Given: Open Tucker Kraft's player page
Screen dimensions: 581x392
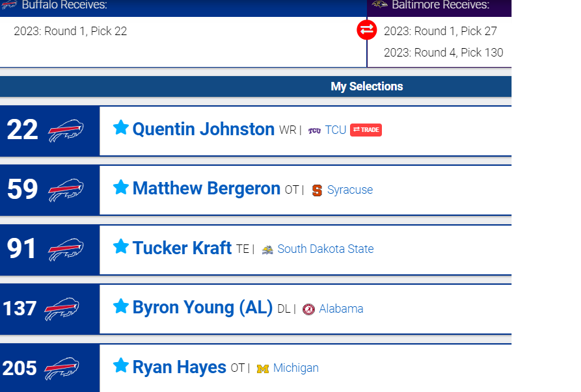Looking at the screenshot, I should pyautogui.click(x=182, y=248).
